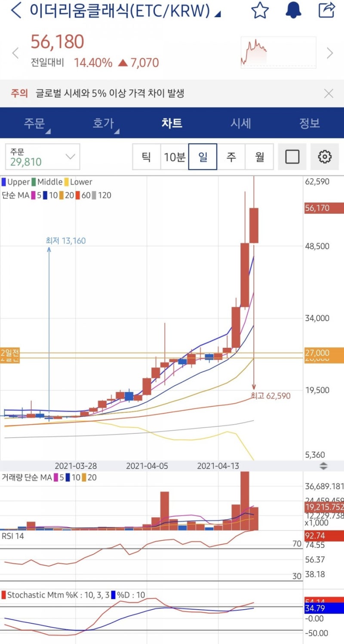Tap the 14.40% change percentage
Viewport: 344px width, 644px height.
tap(93, 63)
